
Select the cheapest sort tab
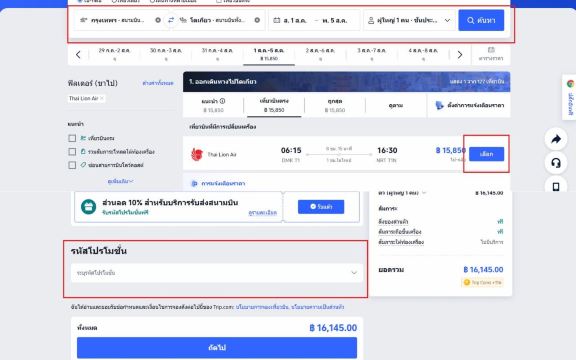(x=335, y=105)
